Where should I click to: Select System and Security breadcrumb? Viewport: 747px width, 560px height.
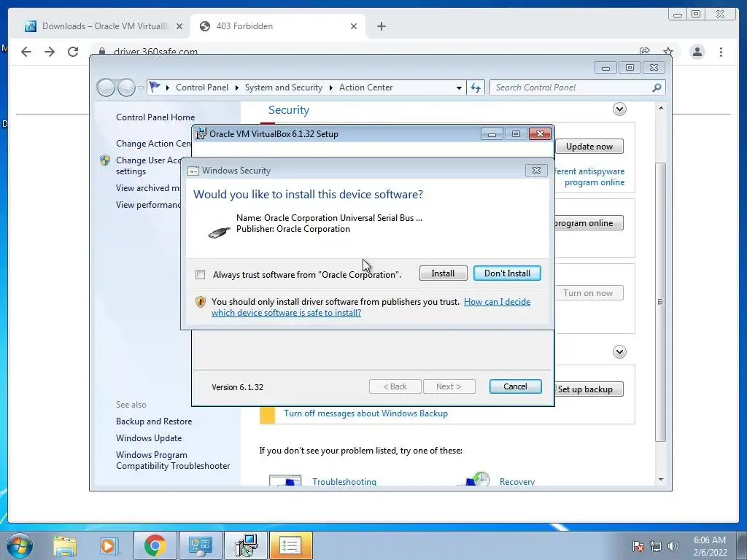click(x=284, y=87)
